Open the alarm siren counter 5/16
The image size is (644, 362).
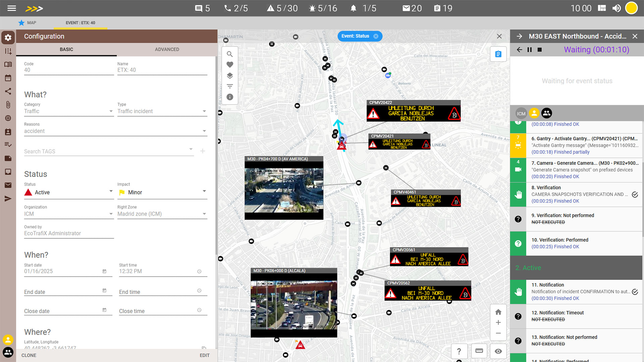[x=323, y=8]
